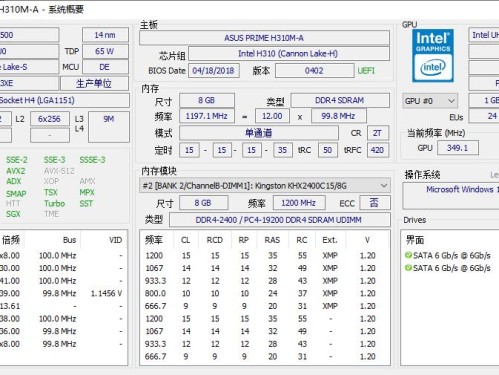Click the EUs count 24 field
Image resolution: width=499 pixels, height=375 pixels.
484,116
